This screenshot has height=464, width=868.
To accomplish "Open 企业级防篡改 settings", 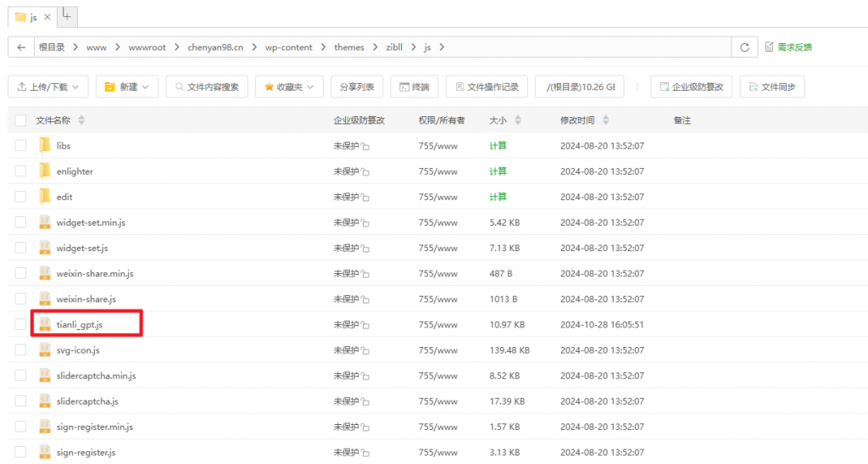I will [692, 87].
